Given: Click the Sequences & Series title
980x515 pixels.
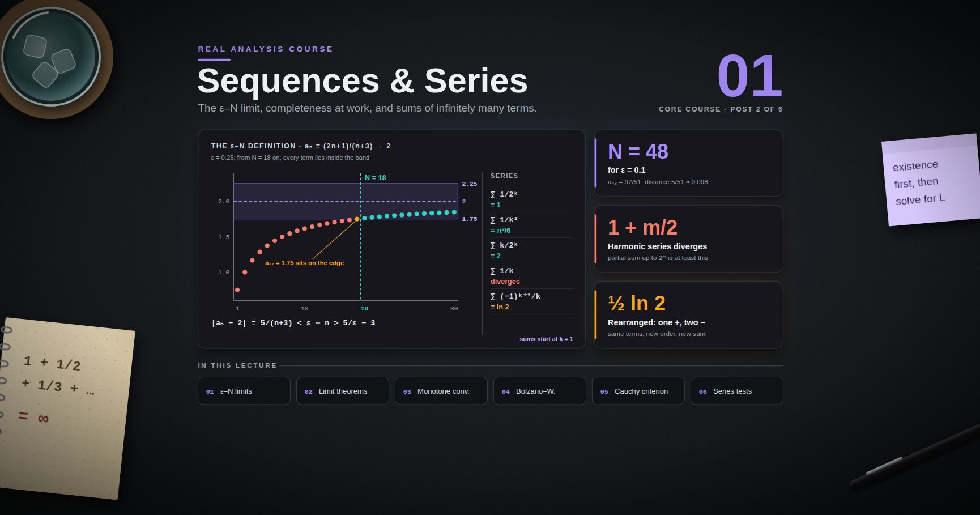Looking at the screenshot, I should [x=363, y=80].
